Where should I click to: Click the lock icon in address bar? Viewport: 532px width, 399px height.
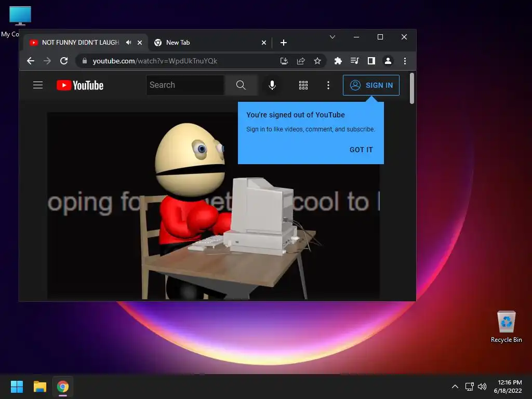click(85, 61)
